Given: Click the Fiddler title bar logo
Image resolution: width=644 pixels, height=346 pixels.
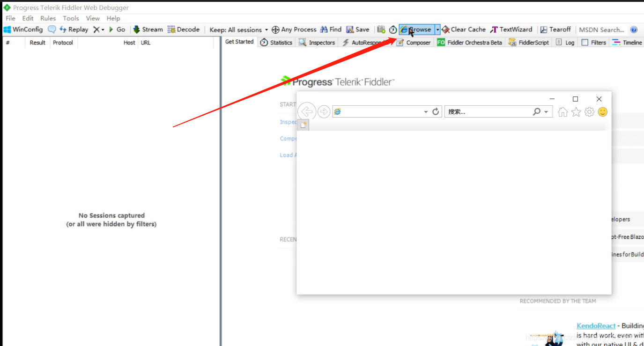Looking at the screenshot, I should click(x=7, y=7).
